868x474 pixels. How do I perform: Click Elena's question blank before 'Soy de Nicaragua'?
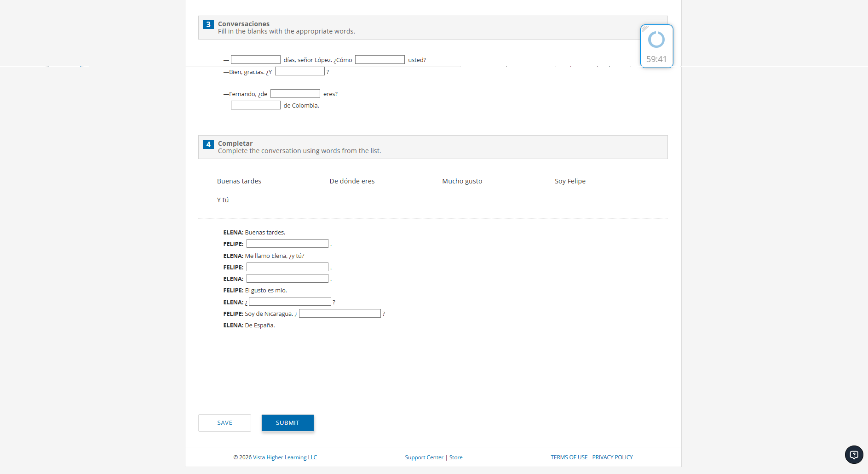(290, 302)
